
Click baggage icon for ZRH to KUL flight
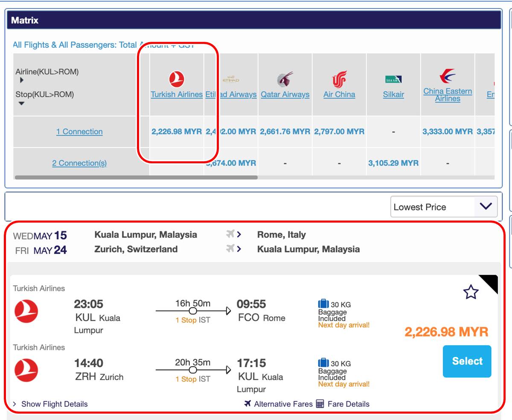(x=323, y=363)
